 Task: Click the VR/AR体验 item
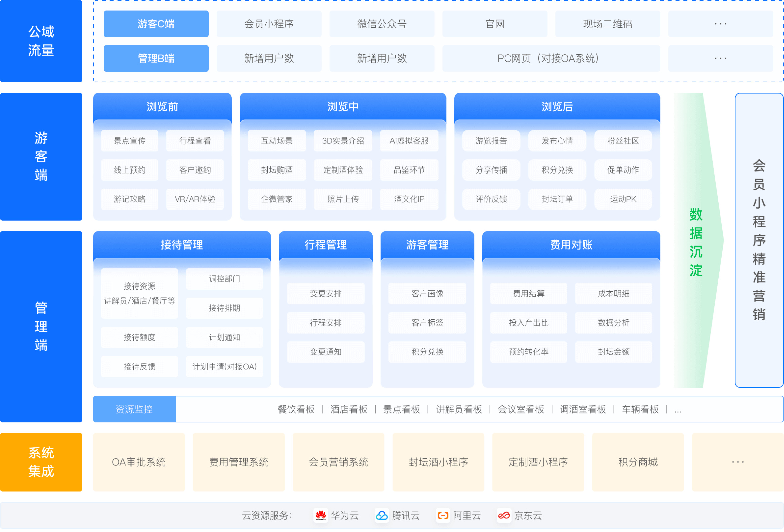point(195,199)
